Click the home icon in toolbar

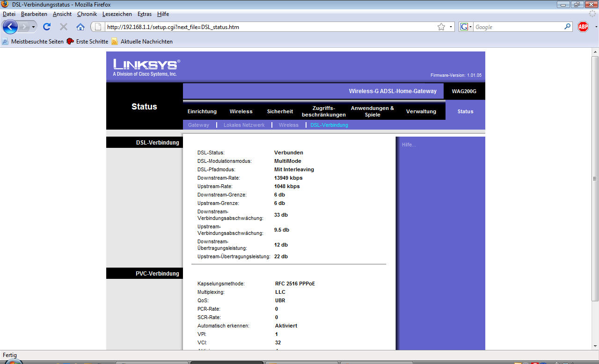pyautogui.click(x=80, y=27)
